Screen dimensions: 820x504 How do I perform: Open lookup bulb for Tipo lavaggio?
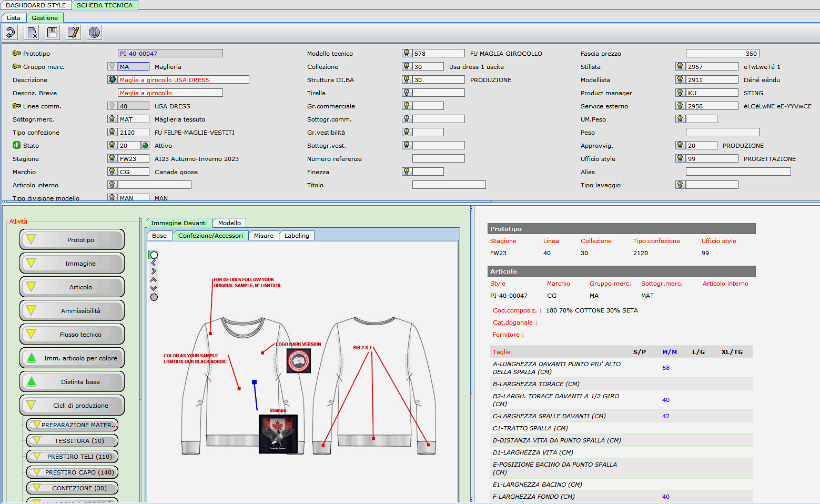[680, 185]
